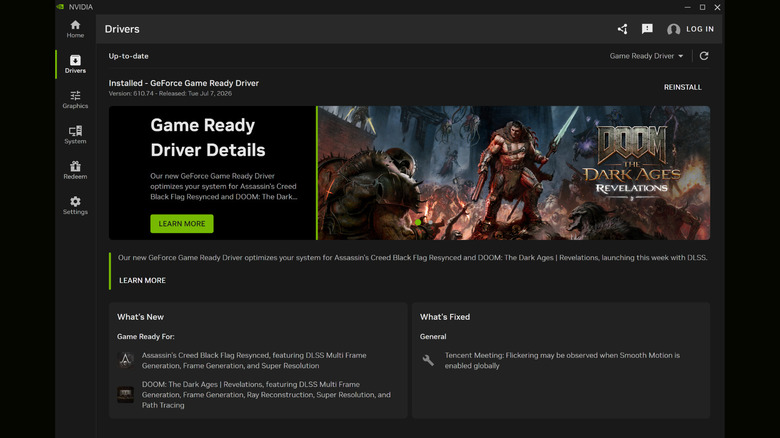Click the LOG IN button
The image size is (780, 438).
[700, 29]
